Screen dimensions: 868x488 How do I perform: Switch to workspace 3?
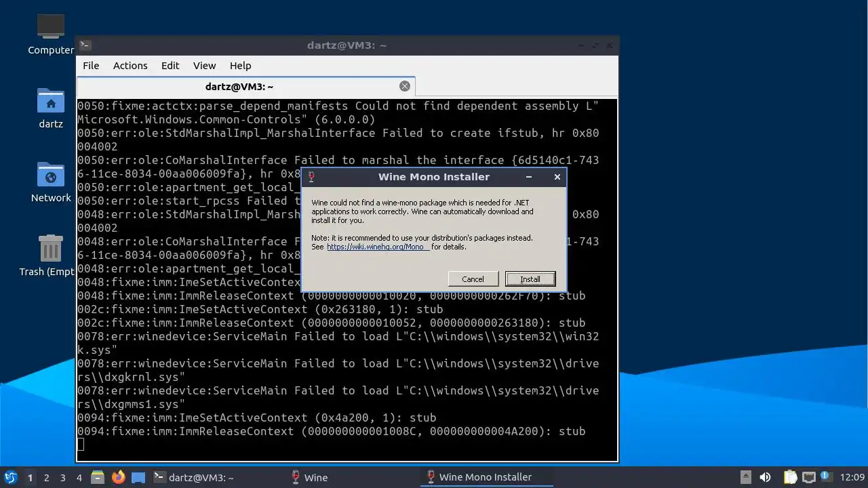(x=62, y=477)
